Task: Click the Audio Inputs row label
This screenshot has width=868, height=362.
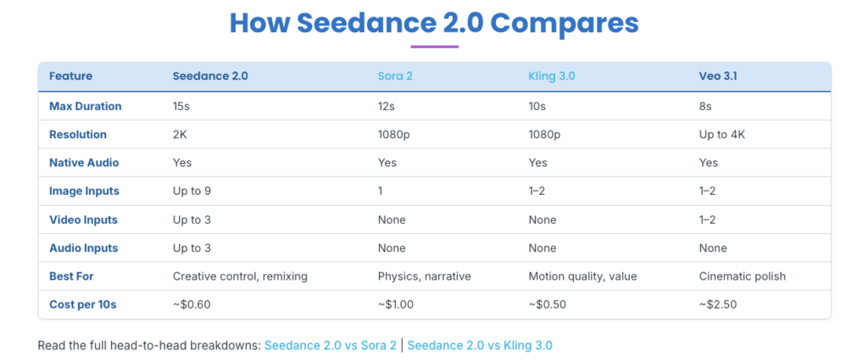Action: tap(84, 248)
